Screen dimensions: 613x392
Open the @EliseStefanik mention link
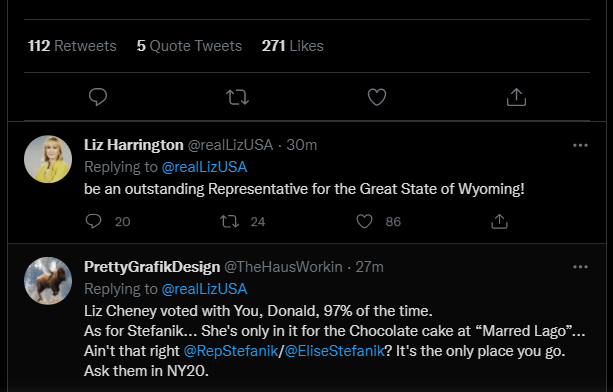click(334, 351)
